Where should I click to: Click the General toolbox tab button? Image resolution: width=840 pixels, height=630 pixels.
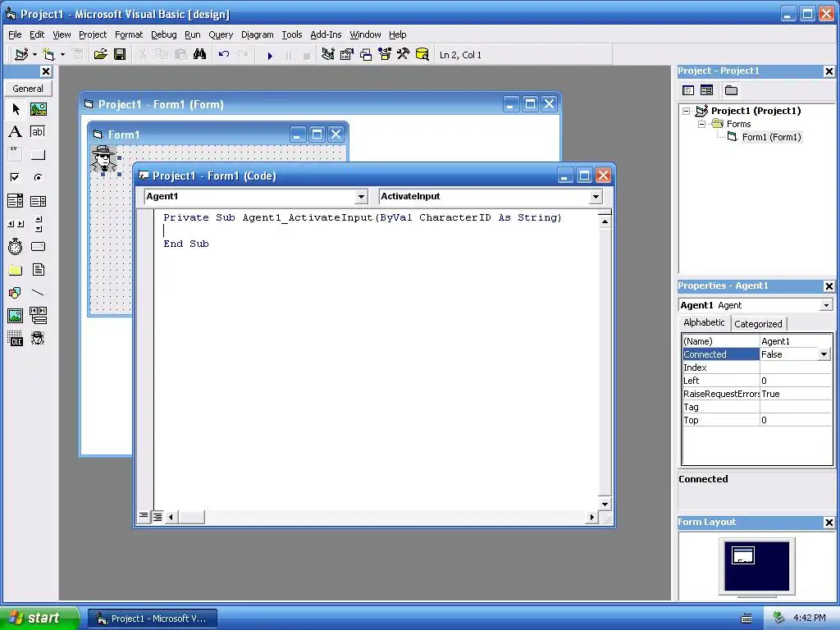pos(28,89)
